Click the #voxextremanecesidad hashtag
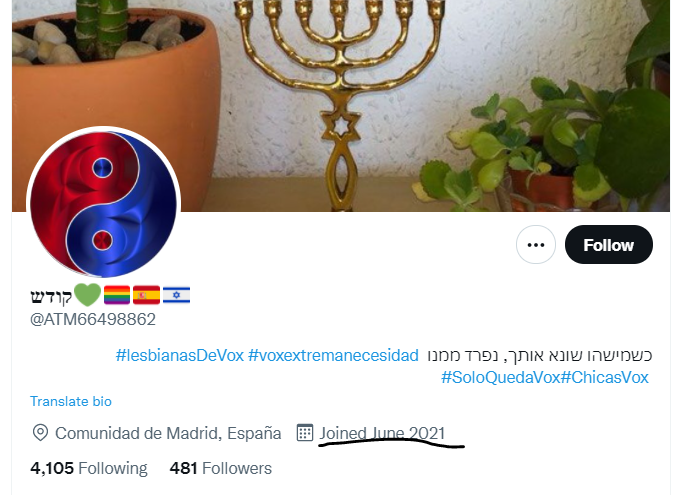This screenshot has width=676, height=495. [333, 356]
